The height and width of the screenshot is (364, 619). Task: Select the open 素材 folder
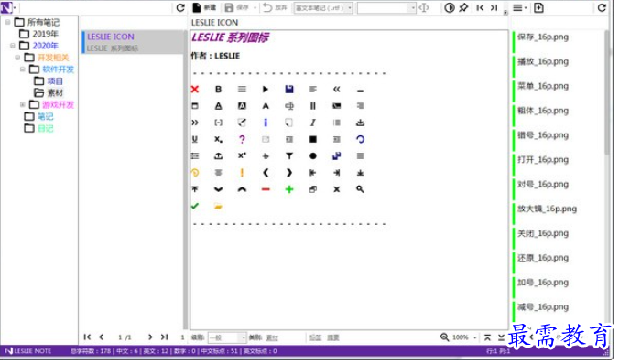tap(49, 92)
